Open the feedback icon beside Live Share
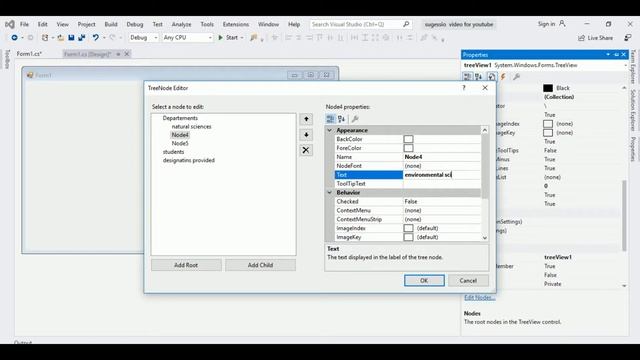Viewport: 640px width, 360px height. point(628,38)
